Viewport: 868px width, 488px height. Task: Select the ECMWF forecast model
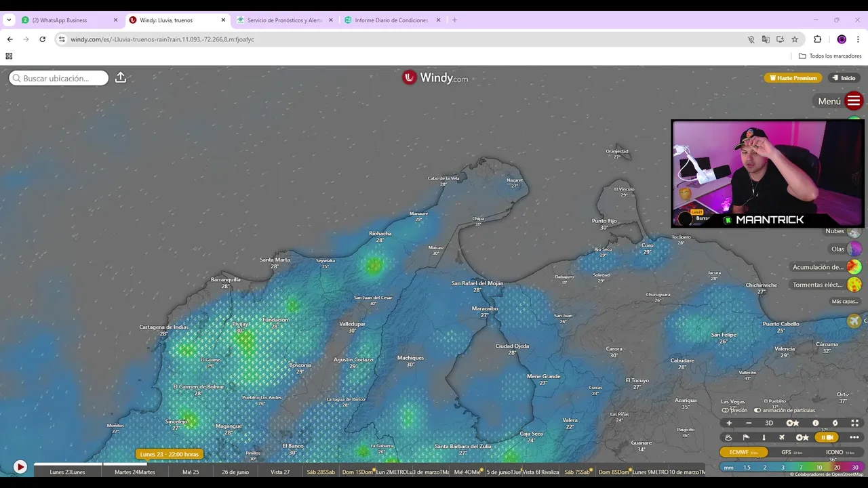pyautogui.click(x=743, y=452)
